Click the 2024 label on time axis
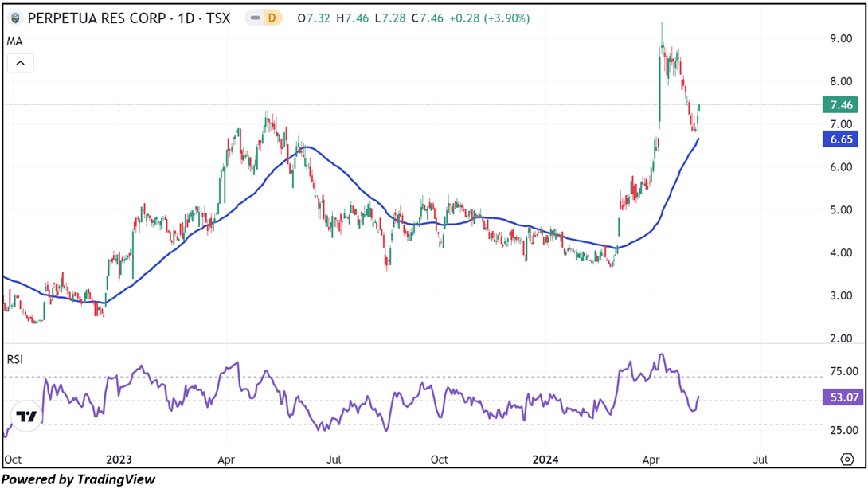868x489 pixels. [x=545, y=460]
